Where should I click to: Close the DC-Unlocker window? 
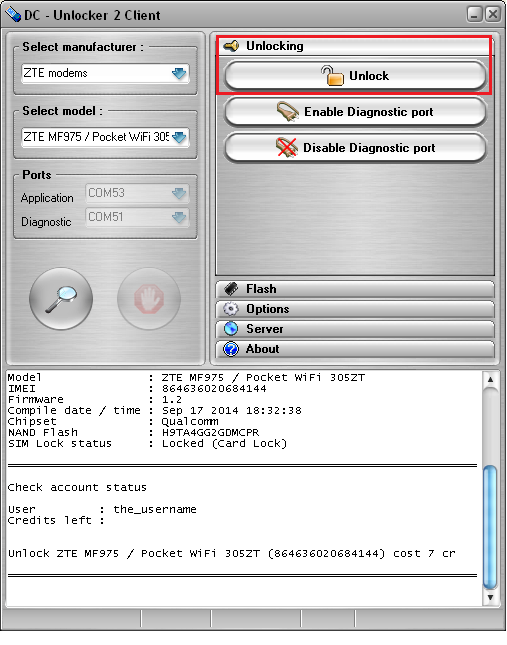(x=492, y=14)
